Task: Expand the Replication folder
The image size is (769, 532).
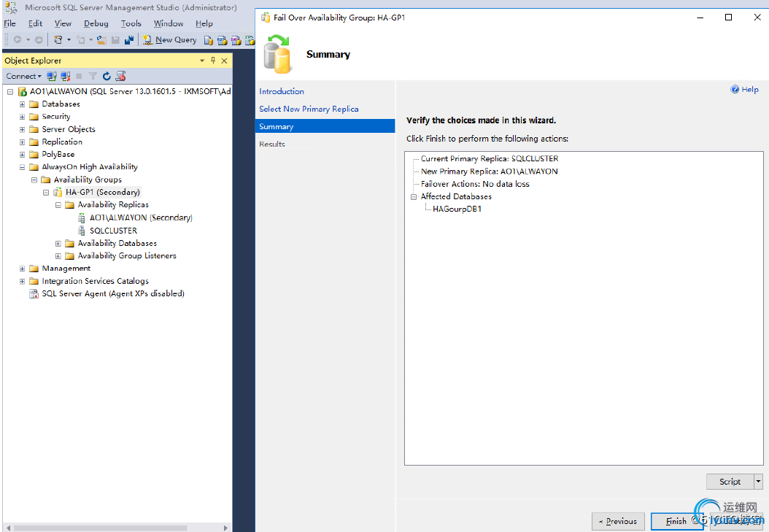Action: [x=22, y=142]
